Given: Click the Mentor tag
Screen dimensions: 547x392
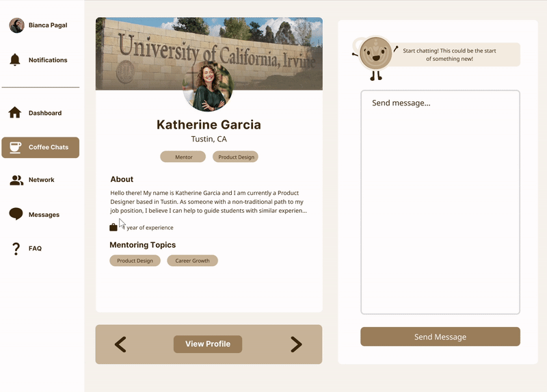Looking at the screenshot, I should pyautogui.click(x=183, y=157).
